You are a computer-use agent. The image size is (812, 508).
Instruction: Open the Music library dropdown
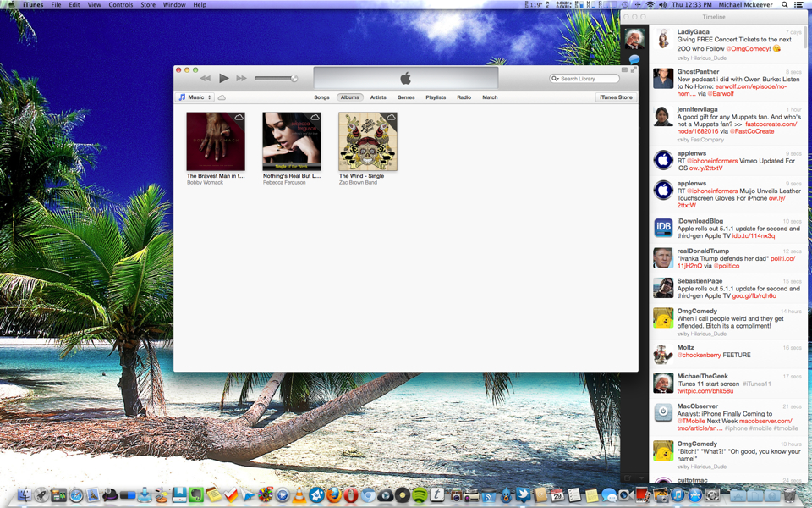tap(195, 97)
